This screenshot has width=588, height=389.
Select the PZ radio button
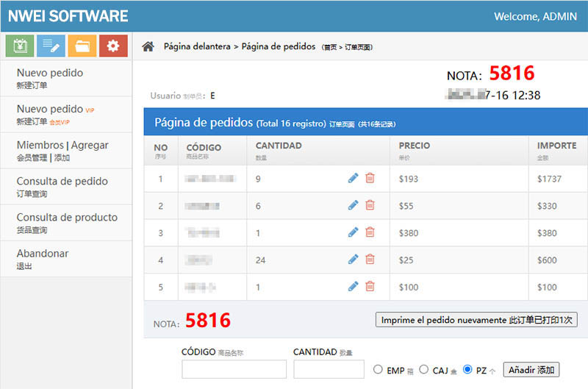coord(467,369)
